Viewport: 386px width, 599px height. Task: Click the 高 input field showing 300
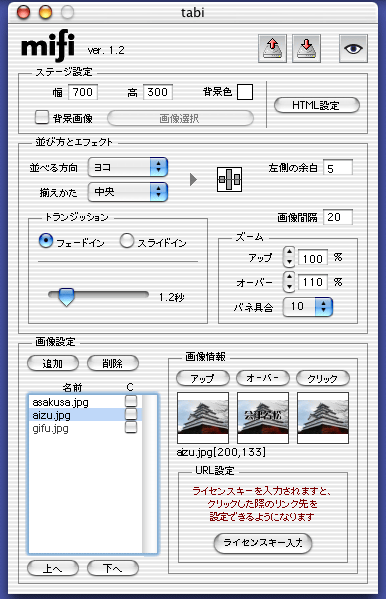pos(158,92)
